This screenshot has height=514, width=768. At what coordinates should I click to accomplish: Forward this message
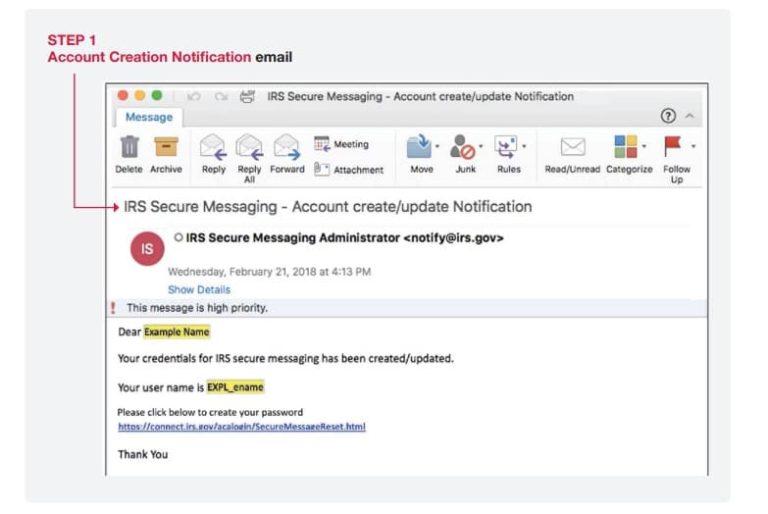click(x=287, y=154)
